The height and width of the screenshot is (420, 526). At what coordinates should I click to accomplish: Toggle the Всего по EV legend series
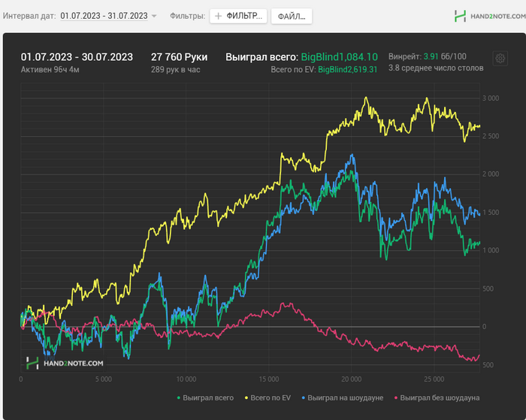point(268,398)
